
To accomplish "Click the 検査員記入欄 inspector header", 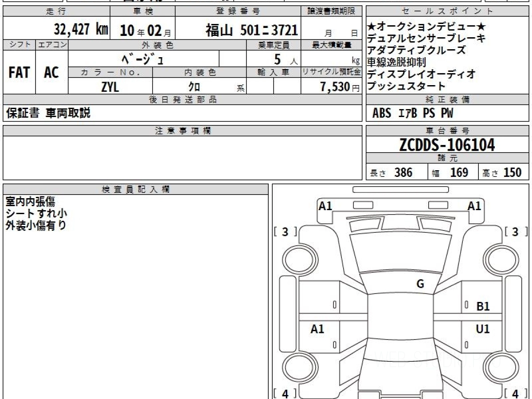I will [136, 189].
